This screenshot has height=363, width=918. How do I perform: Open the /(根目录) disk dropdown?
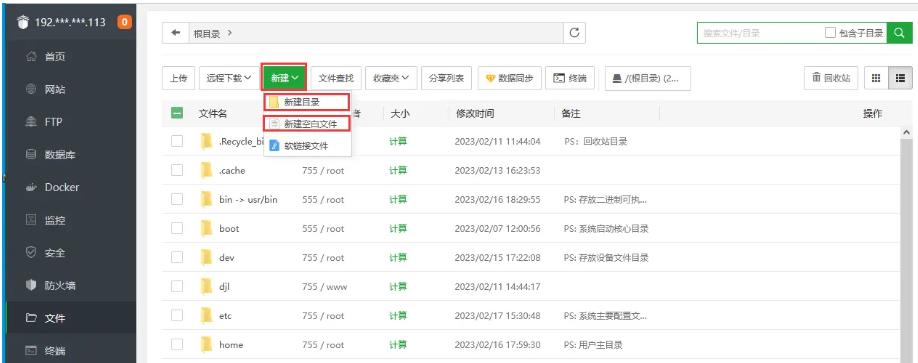pos(648,78)
